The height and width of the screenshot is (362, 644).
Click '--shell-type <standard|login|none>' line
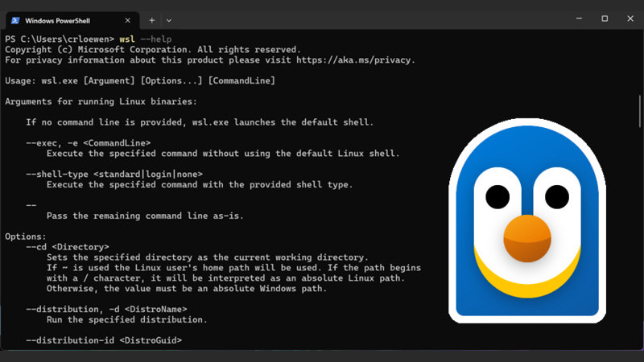click(x=114, y=175)
